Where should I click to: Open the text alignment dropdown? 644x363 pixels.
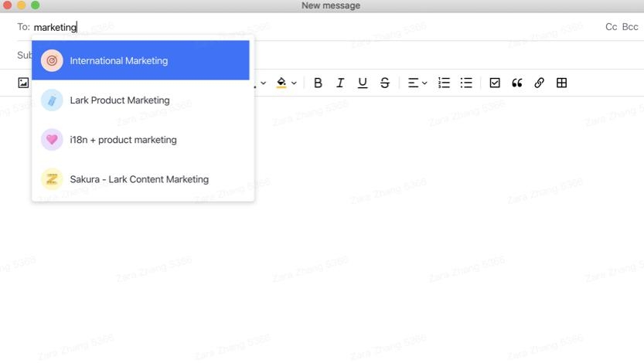point(417,83)
